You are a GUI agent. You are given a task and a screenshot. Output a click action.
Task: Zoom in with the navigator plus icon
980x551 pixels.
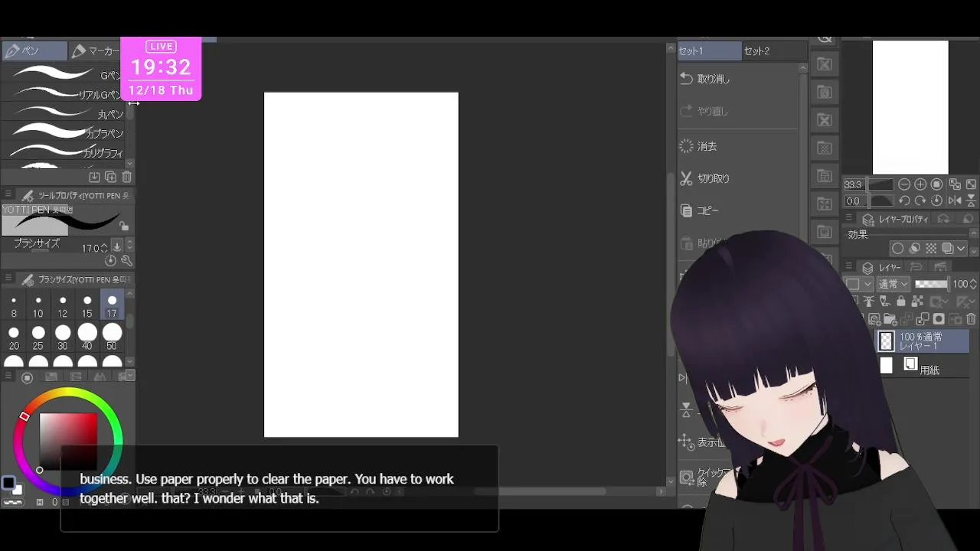920,184
